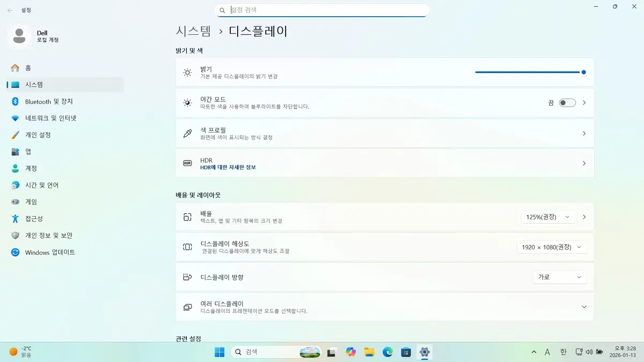The width and height of the screenshot is (644, 362).
Task: Click 시스템 in the breadcrumb header
Action: [x=193, y=31]
